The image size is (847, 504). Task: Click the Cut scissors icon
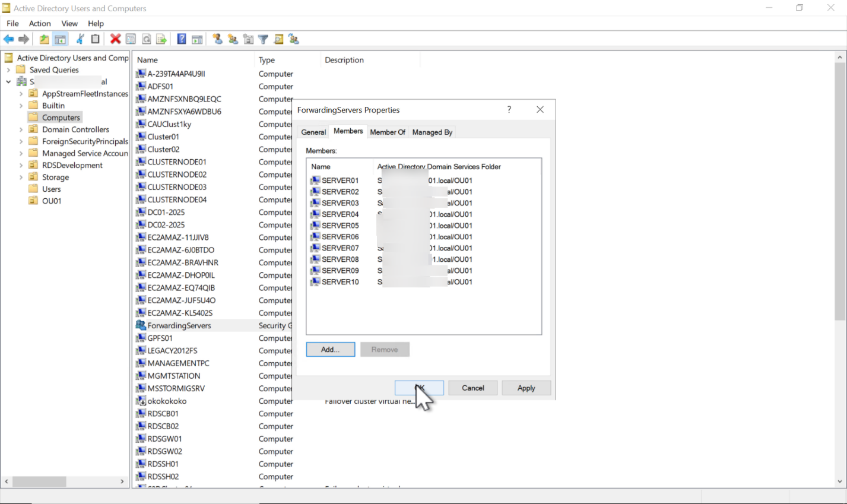point(80,39)
